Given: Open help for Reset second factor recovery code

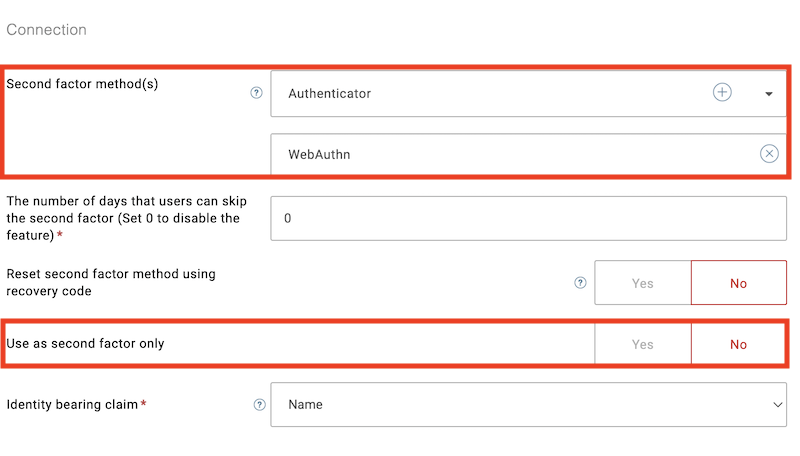Looking at the screenshot, I should pyautogui.click(x=580, y=283).
